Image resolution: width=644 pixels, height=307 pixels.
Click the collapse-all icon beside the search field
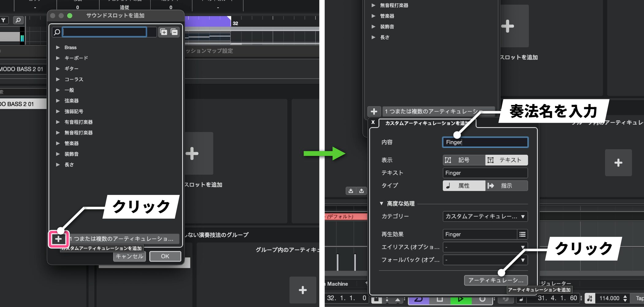coord(174,32)
